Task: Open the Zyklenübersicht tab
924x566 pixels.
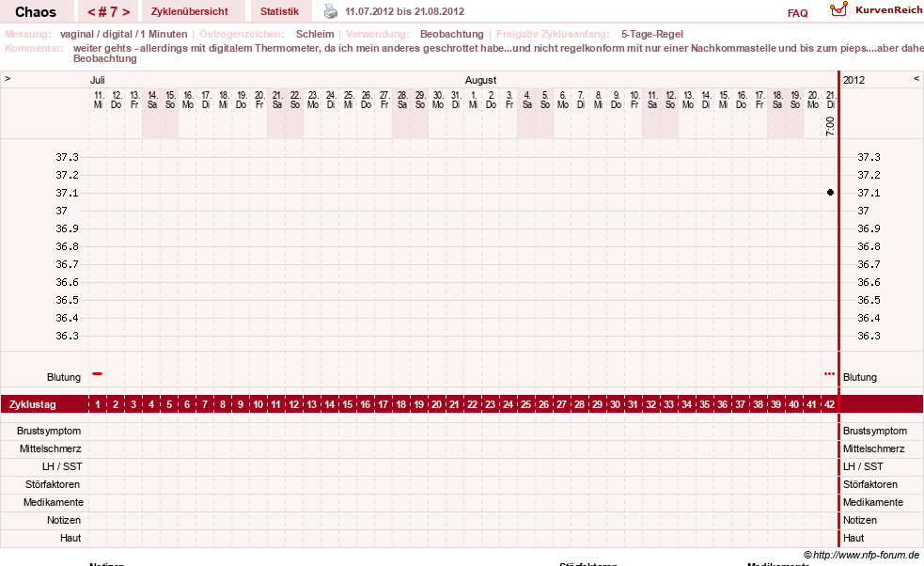Action: pyautogui.click(x=190, y=11)
